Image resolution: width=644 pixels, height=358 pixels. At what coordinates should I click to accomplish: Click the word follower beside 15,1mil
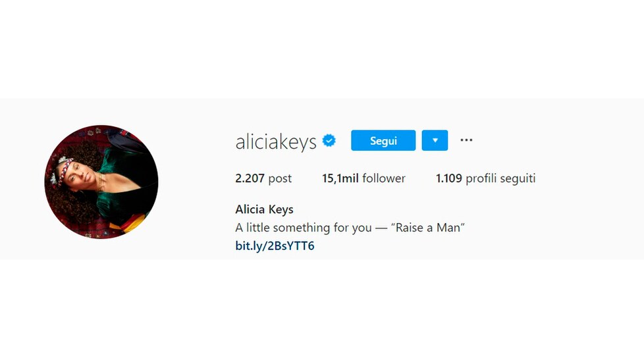coord(384,178)
